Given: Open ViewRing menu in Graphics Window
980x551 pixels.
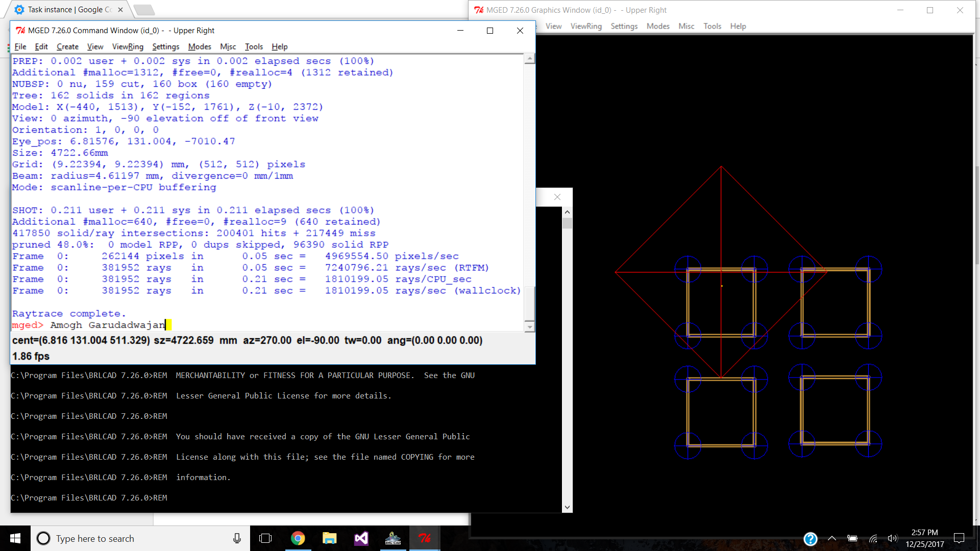Looking at the screenshot, I should pos(586,26).
